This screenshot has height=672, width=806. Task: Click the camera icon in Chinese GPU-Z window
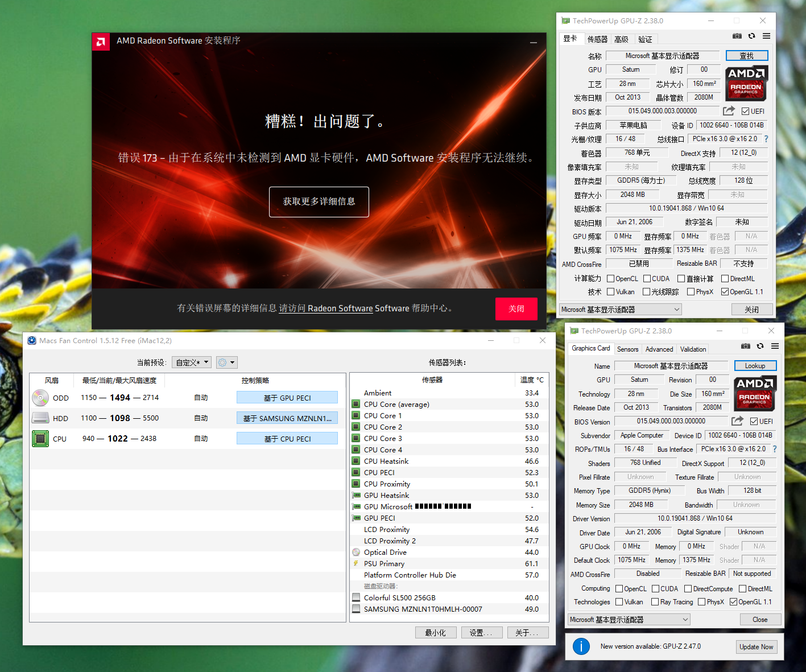(x=737, y=36)
